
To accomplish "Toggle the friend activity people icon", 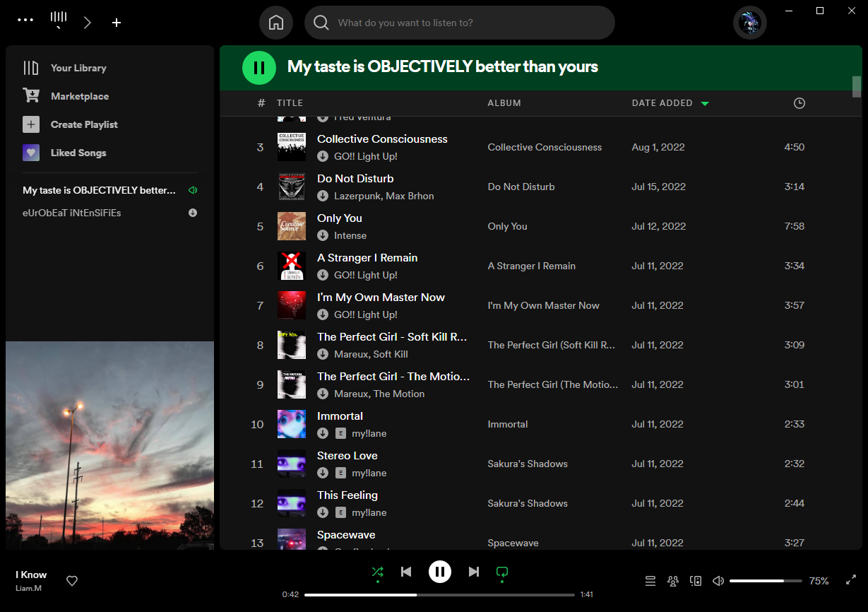I will pyautogui.click(x=673, y=581).
